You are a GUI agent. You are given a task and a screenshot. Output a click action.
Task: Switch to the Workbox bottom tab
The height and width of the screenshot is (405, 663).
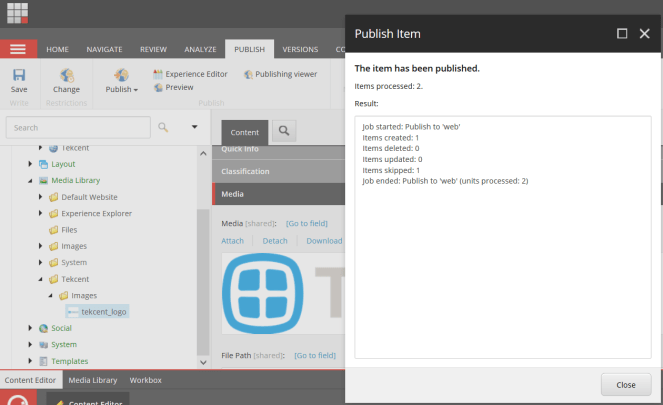tap(145, 380)
